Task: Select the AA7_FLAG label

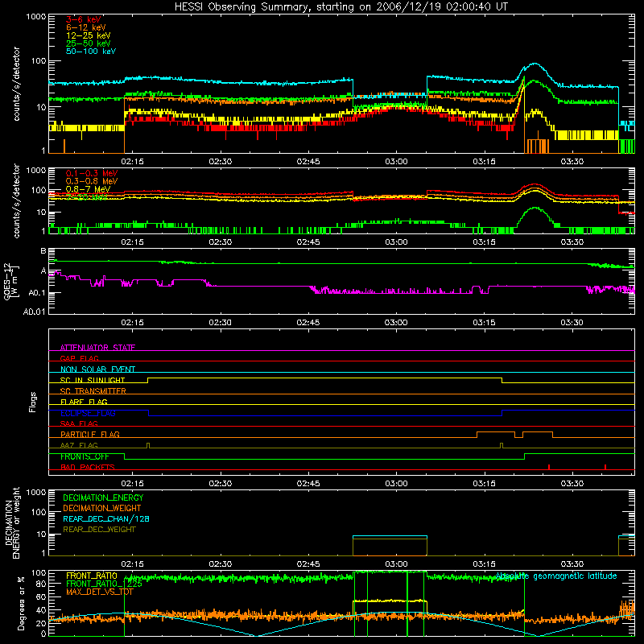Action: (79, 445)
